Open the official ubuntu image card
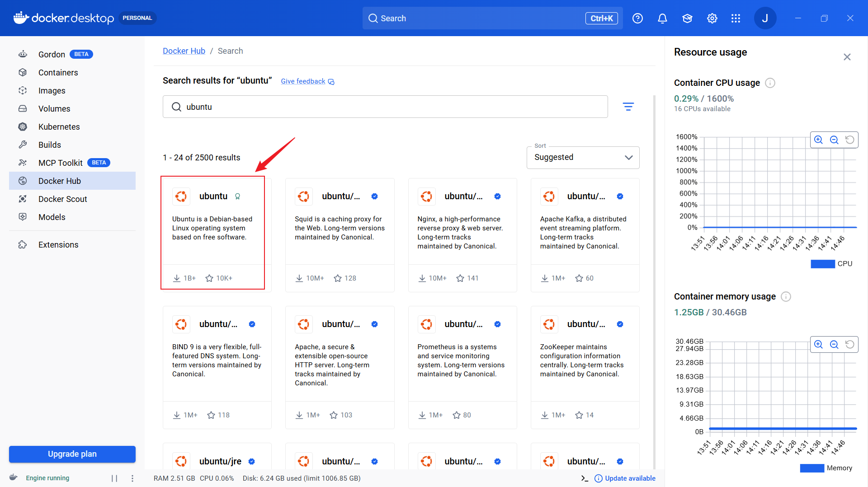Screen dimensions: 868x487 [x=217, y=235]
